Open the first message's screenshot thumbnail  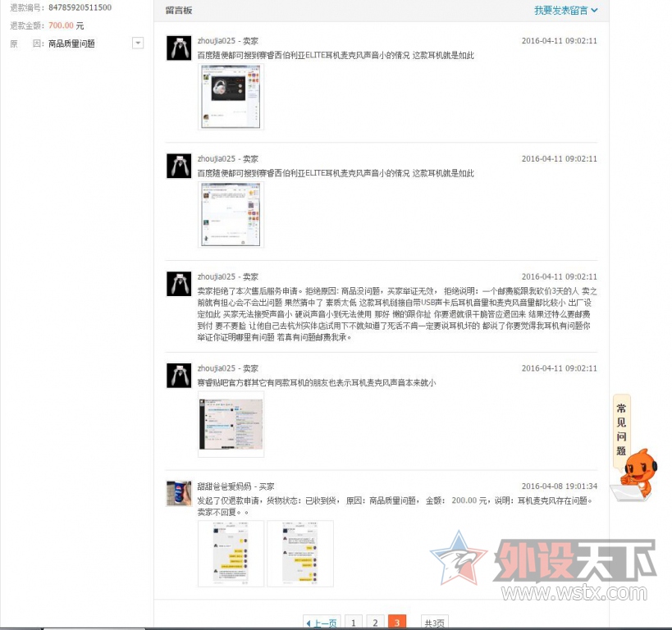231,97
